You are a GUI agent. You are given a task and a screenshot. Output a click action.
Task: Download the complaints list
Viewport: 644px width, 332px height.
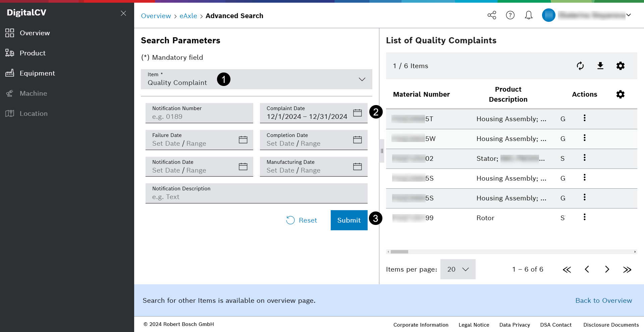[600, 66]
